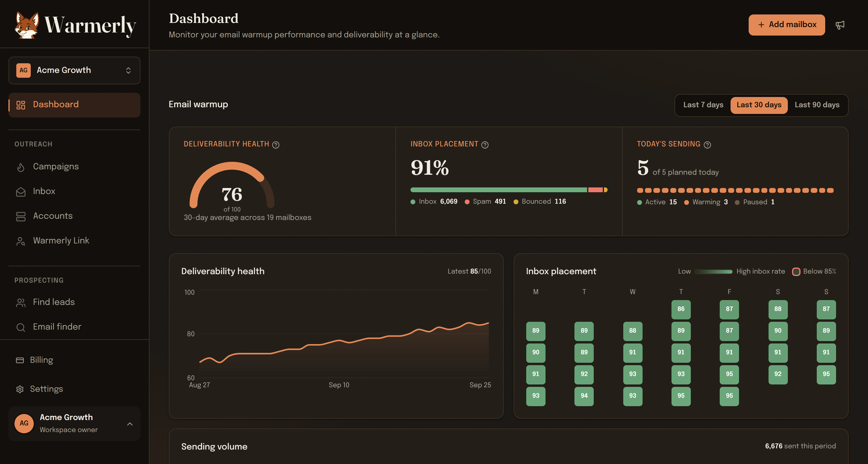This screenshot has width=868, height=464.
Task: Click the Email finder magnifier icon
Action: tap(21, 327)
